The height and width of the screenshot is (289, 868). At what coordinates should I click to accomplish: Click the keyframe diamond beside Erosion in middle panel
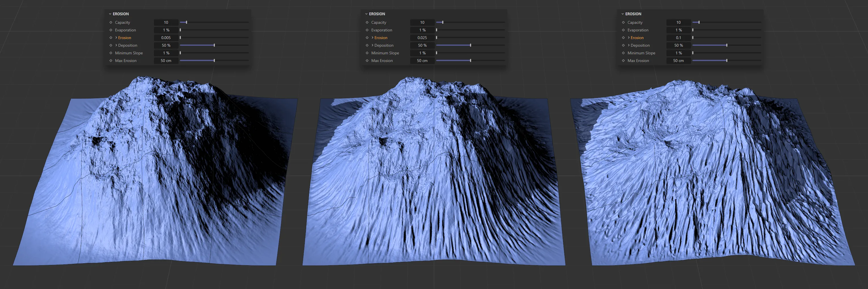click(367, 37)
